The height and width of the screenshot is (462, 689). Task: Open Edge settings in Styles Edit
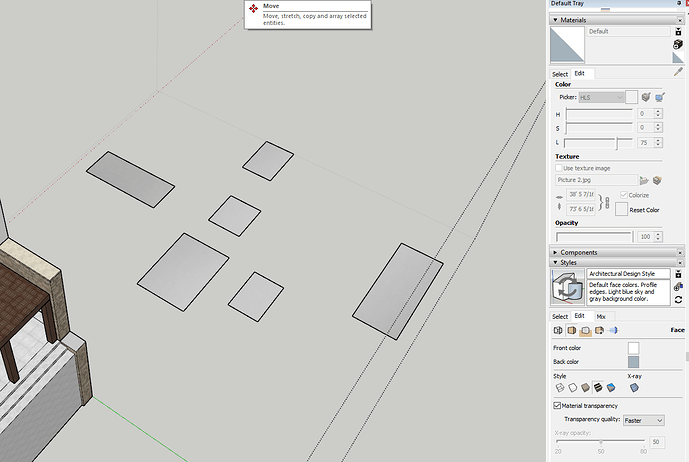coord(558,330)
